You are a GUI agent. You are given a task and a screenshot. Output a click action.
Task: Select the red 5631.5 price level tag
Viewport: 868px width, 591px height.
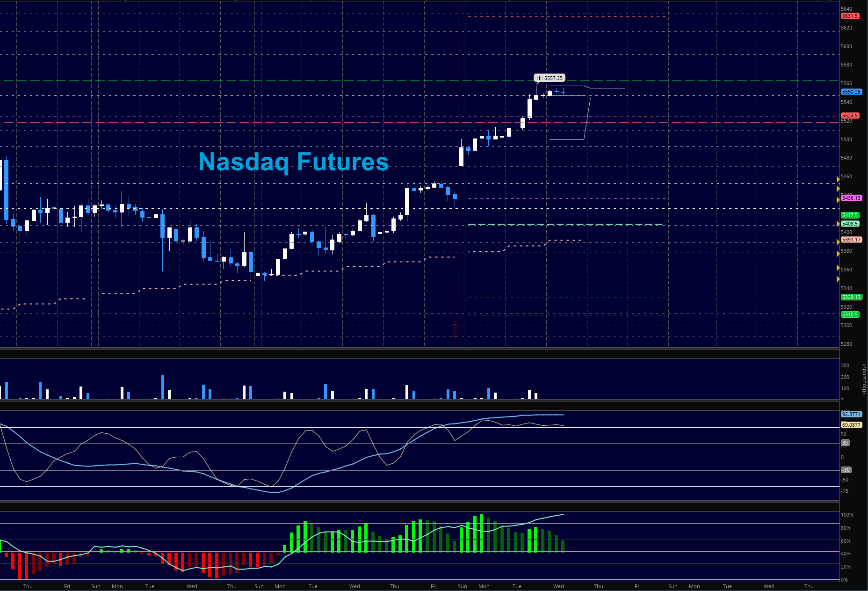tap(849, 16)
